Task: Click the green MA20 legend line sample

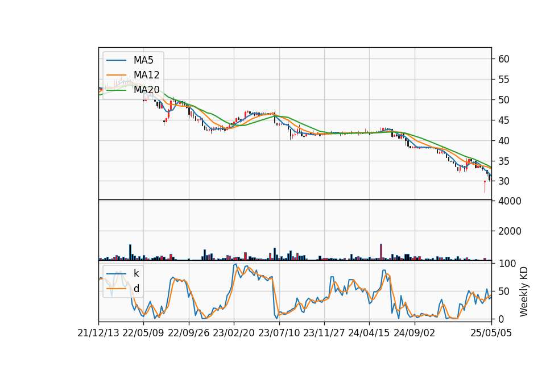Action: point(116,90)
